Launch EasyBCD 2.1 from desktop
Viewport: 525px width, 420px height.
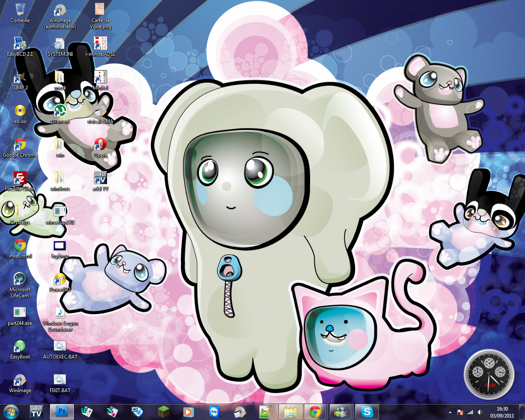pyautogui.click(x=20, y=43)
